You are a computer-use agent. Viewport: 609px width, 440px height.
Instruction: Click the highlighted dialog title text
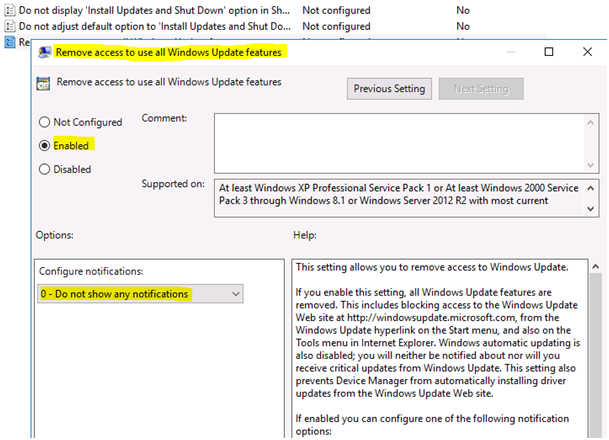169,52
